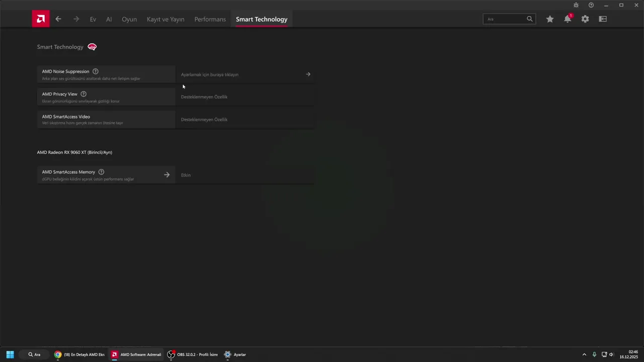Open the Performans tab
Screen dimensions: 644x362
pos(210,19)
